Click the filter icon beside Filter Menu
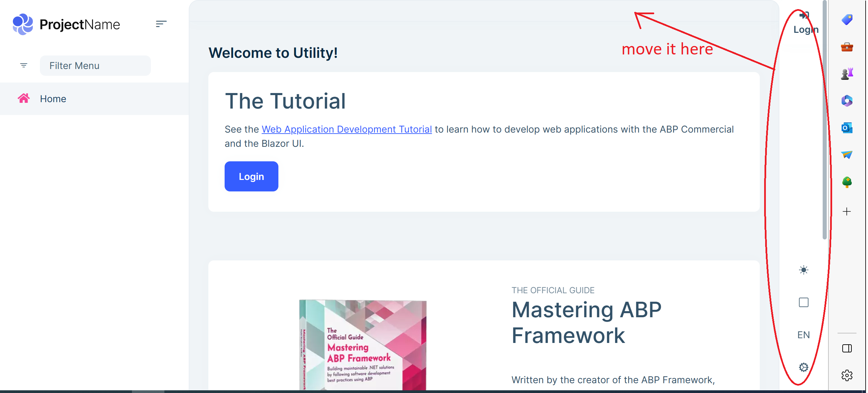 coord(24,65)
